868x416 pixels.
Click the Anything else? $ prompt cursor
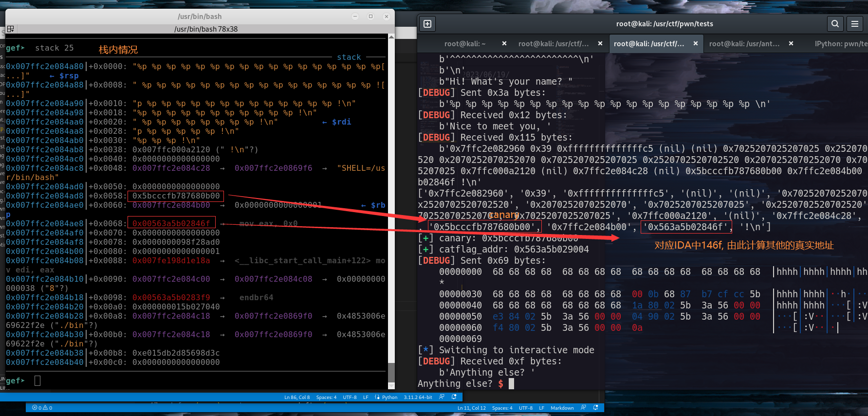(511, 383)
